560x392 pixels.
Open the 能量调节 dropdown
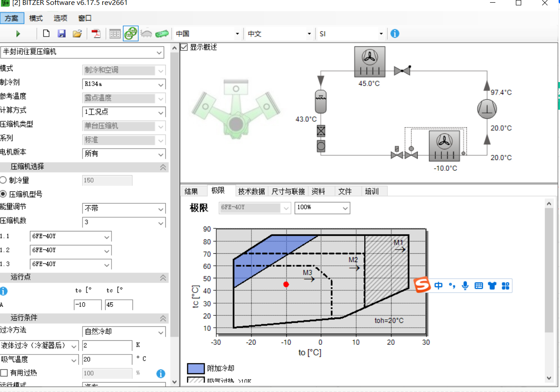pyautogui.click(x=124, y=208)
